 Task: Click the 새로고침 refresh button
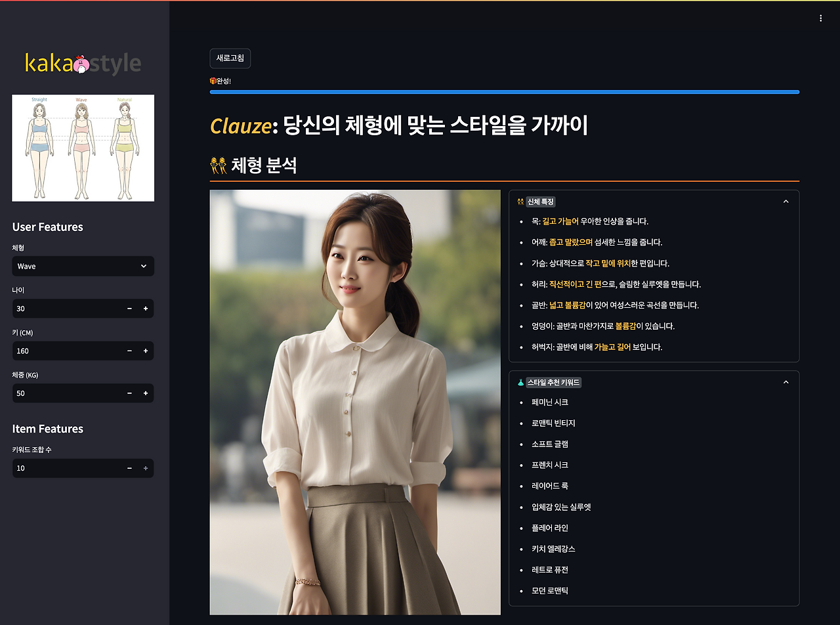pyautogui.click(x=230, y=58)
